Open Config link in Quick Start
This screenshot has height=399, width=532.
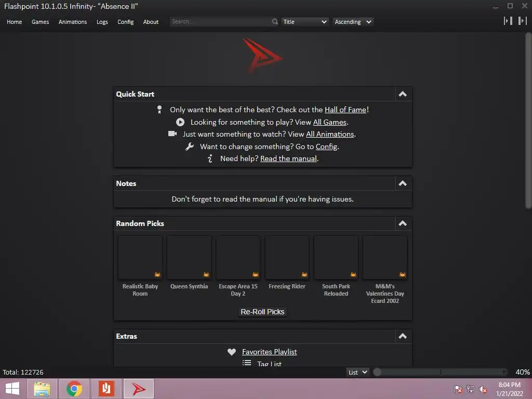[326, 147]
